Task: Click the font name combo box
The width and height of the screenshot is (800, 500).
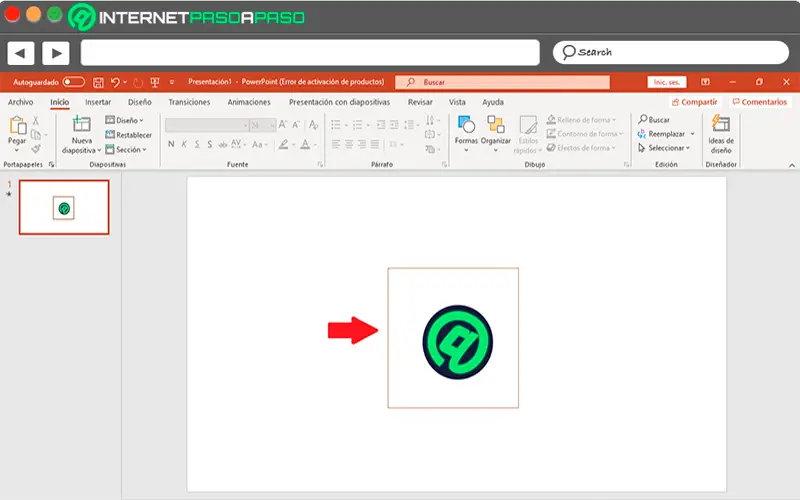Action: (207, 125)
